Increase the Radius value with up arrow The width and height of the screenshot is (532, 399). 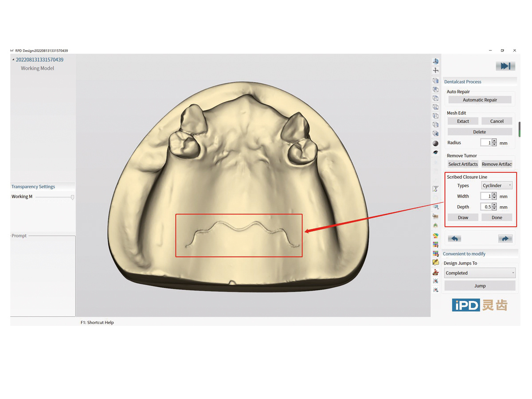coord(494,141)
